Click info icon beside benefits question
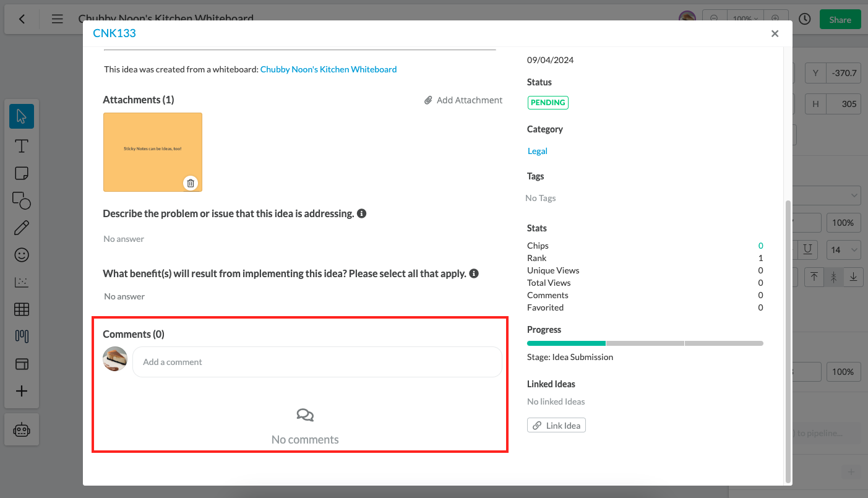The height and width of the screenshot is (498, 868). coord(474,273)
